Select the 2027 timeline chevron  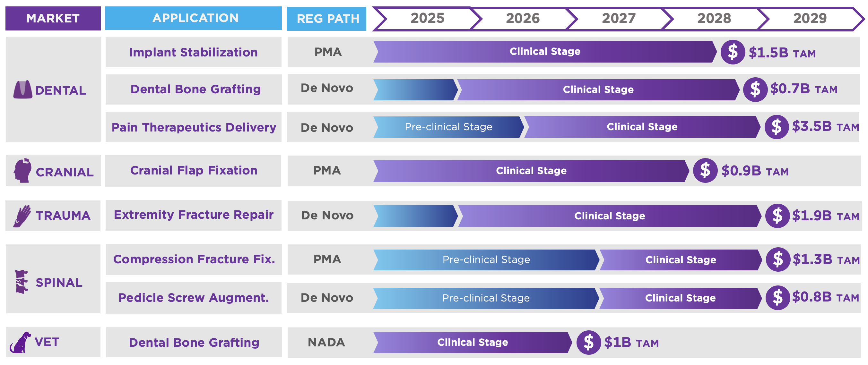(x=618, y=18)
